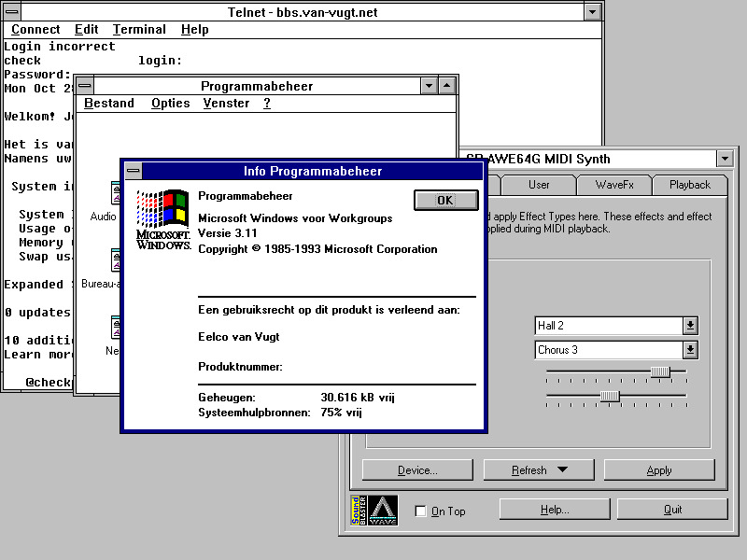Click the Microsoft Windows logo in the info dialog
The image size is (747, 560).
pos(162,220)
